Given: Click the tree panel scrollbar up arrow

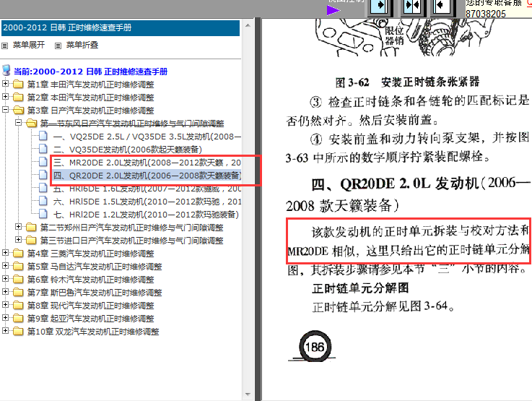Looking at the screenshot, I should tap(248, 25).
